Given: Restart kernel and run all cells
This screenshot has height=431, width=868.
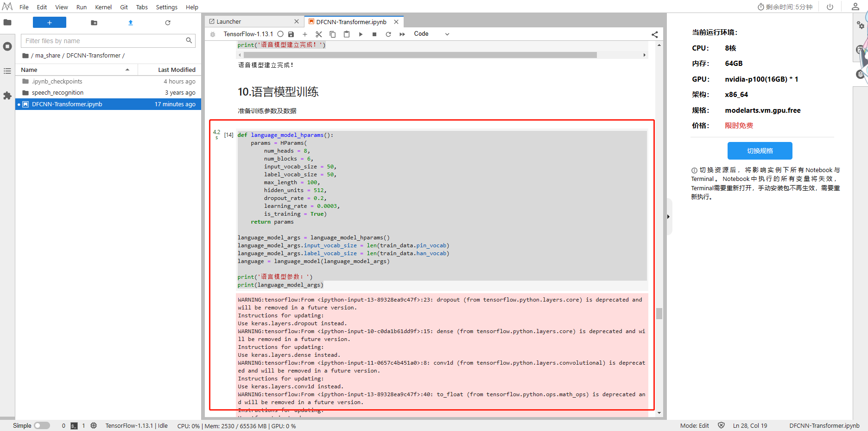Looking at the screenshot, I should coord(402,34).
